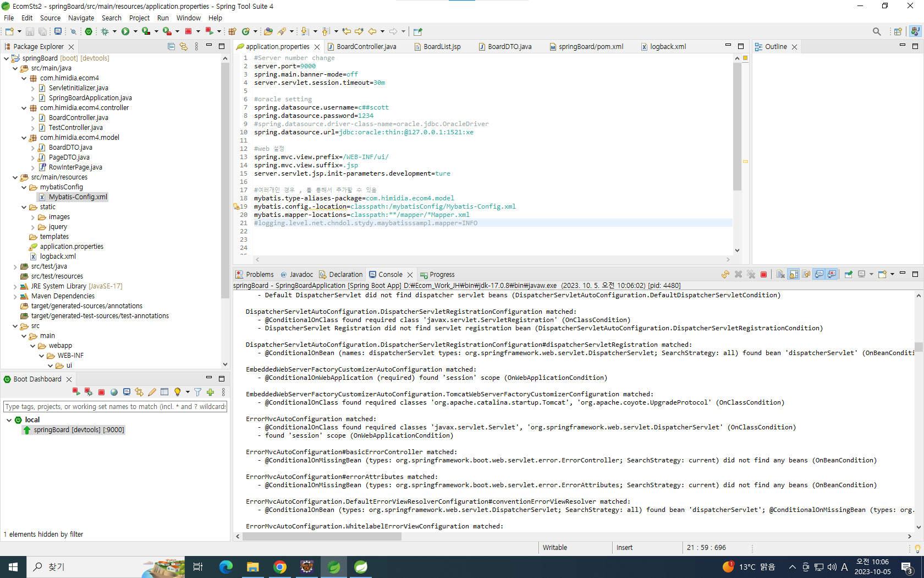Toggle Scroll Lock in Console toolbar
924x578 pixels.
click(x=794, y=274)
